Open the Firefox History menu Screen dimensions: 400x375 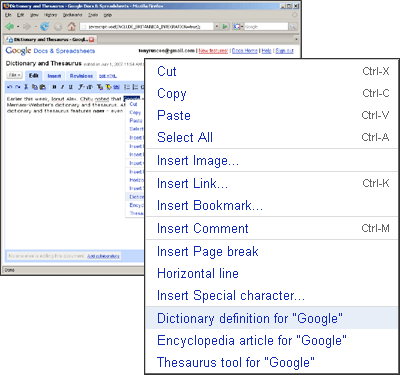coord(51,15)
